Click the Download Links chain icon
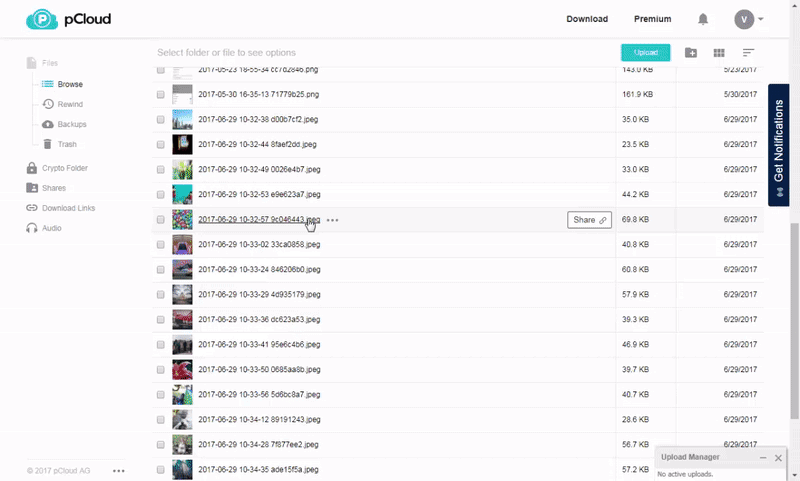The image size is (800, 481). point(32,208)
